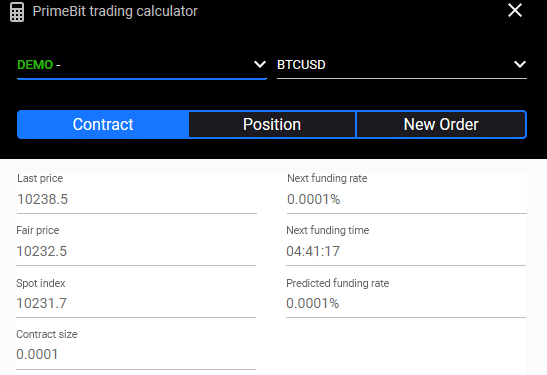Switch to the Contract tab
This screenshot has height=375, width=547.
103,125
